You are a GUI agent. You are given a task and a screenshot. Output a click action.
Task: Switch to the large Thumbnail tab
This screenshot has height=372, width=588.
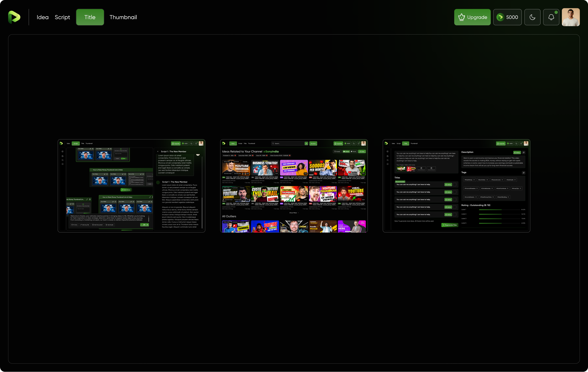pos(123,17)
